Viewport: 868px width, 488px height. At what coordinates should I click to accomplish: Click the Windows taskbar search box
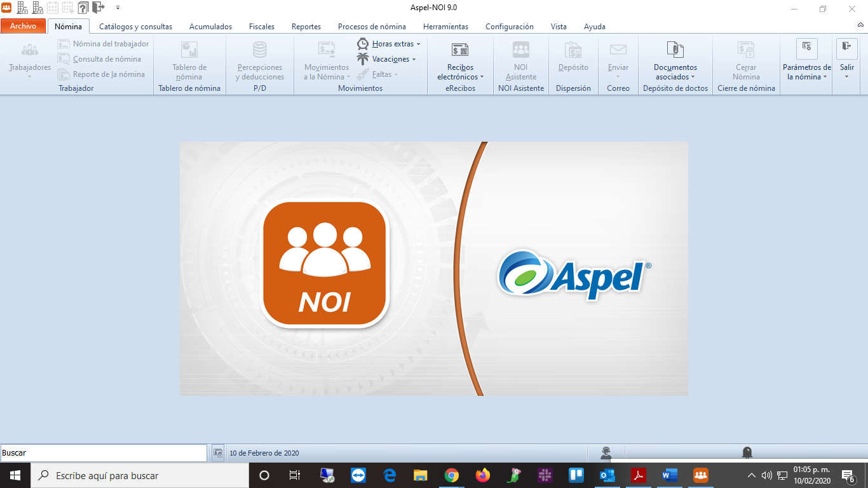click(x=140, y=475)
